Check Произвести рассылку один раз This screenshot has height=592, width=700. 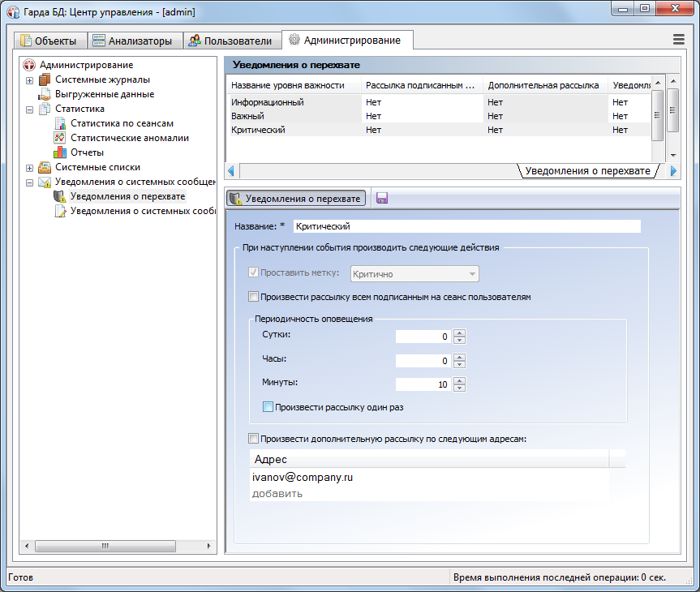pyautogui.click(x=268, y=407)
